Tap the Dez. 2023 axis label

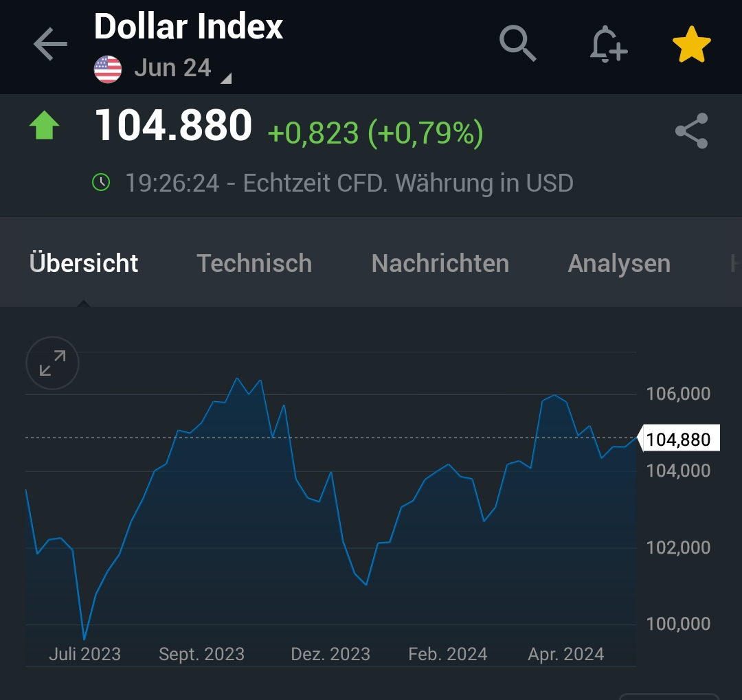point(330,654)
